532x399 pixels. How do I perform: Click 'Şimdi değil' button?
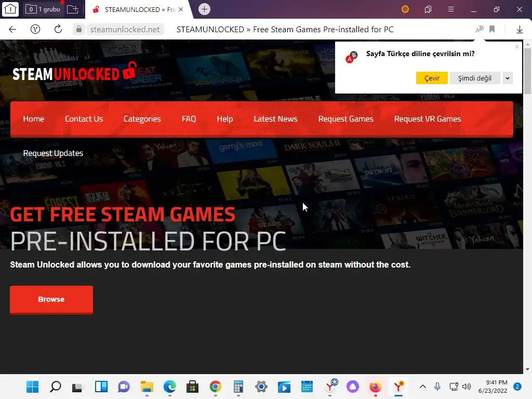tap(475, 78)
